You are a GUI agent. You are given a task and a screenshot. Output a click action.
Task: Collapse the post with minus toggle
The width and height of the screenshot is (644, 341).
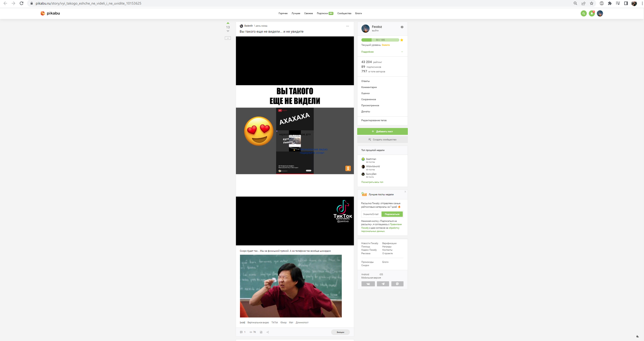[228, 38]
